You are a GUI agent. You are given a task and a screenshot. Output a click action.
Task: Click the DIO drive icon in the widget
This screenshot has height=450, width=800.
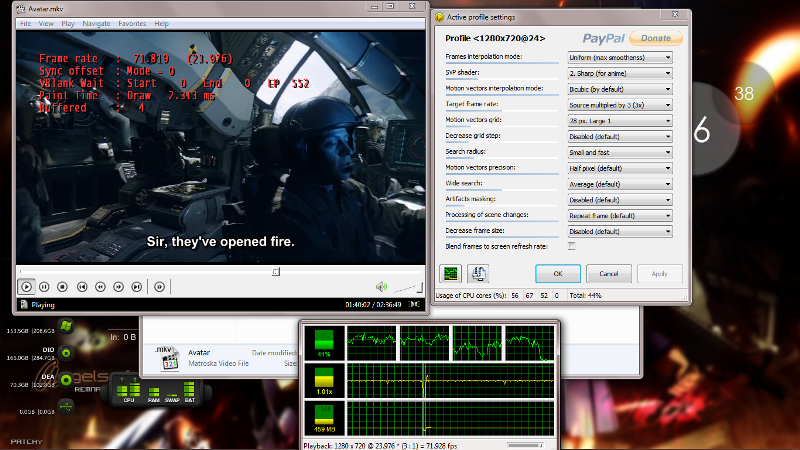tap(66, 353)
